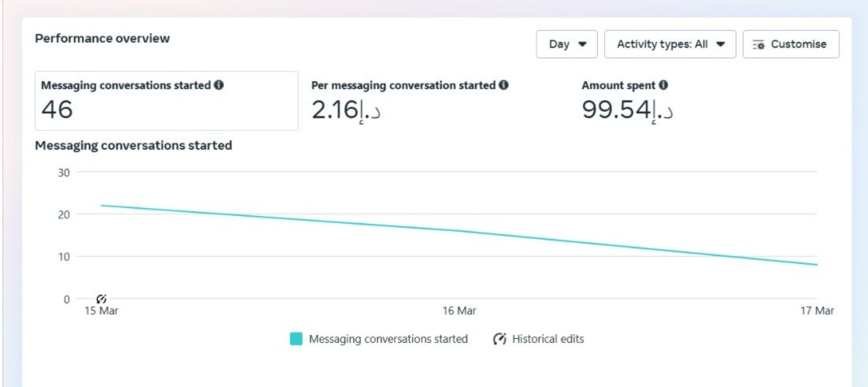Expand the Activity types: All dropdown
The width and height of the screenshot is (868, 387).
[670, 44]
